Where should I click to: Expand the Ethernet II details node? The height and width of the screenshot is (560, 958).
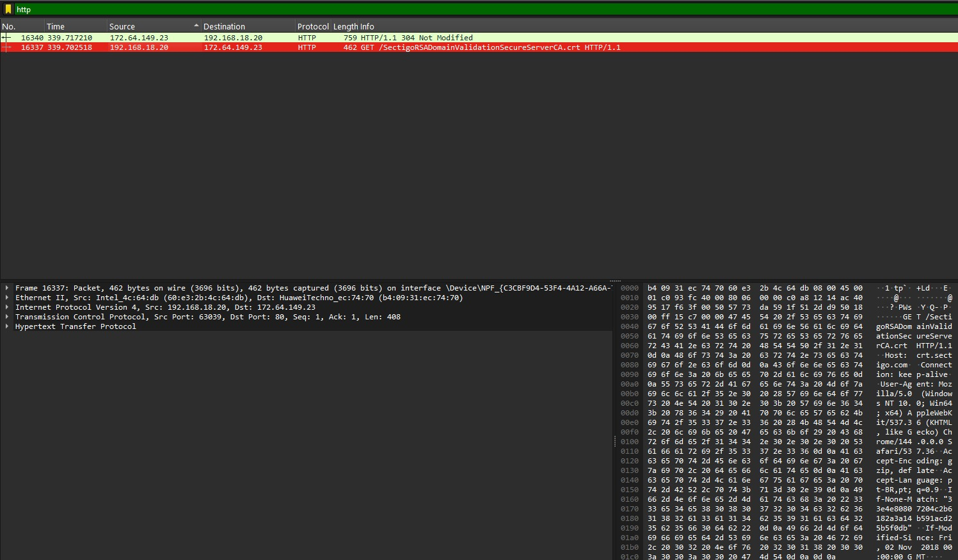point(7,298)
